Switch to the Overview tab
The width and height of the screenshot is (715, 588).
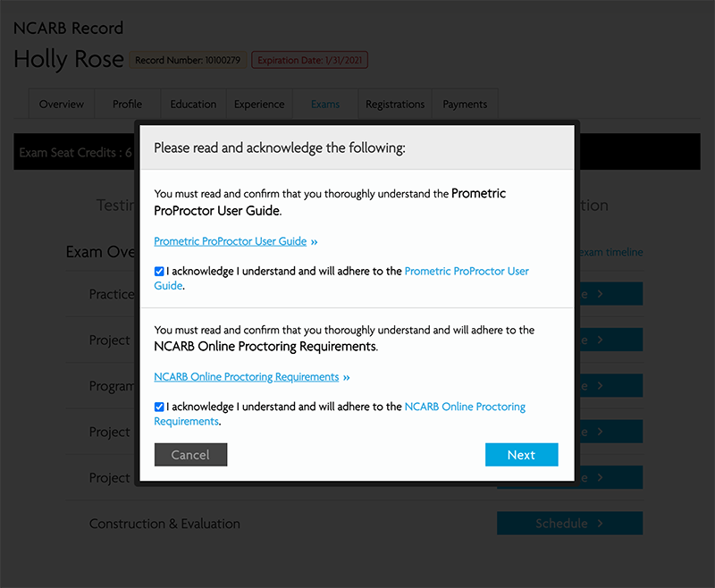click(62, 105)
